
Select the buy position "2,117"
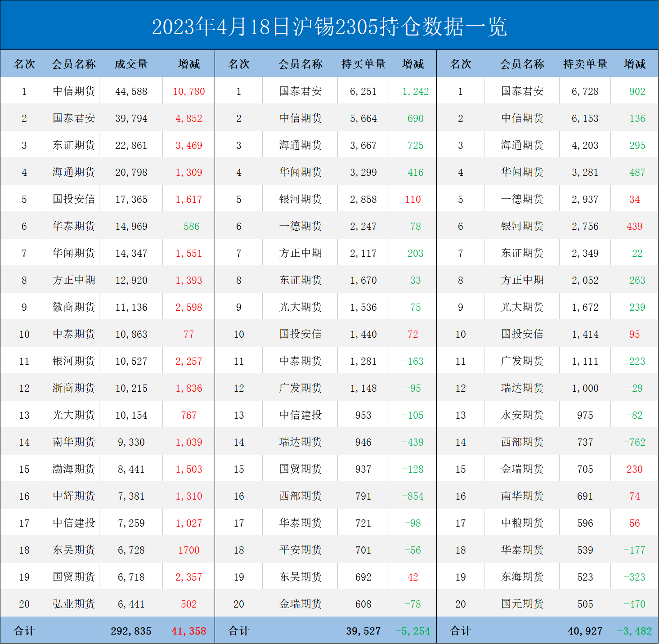coord(363,253)
